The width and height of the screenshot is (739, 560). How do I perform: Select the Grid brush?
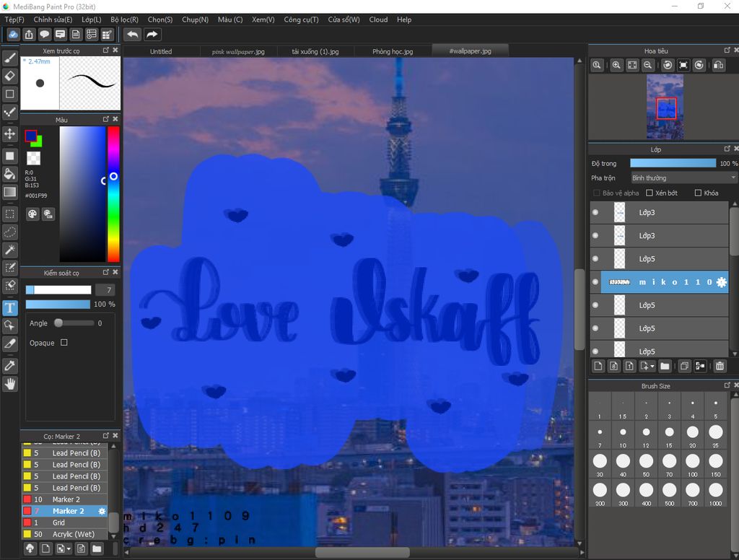pyautogui.click(x=64, y=522)
